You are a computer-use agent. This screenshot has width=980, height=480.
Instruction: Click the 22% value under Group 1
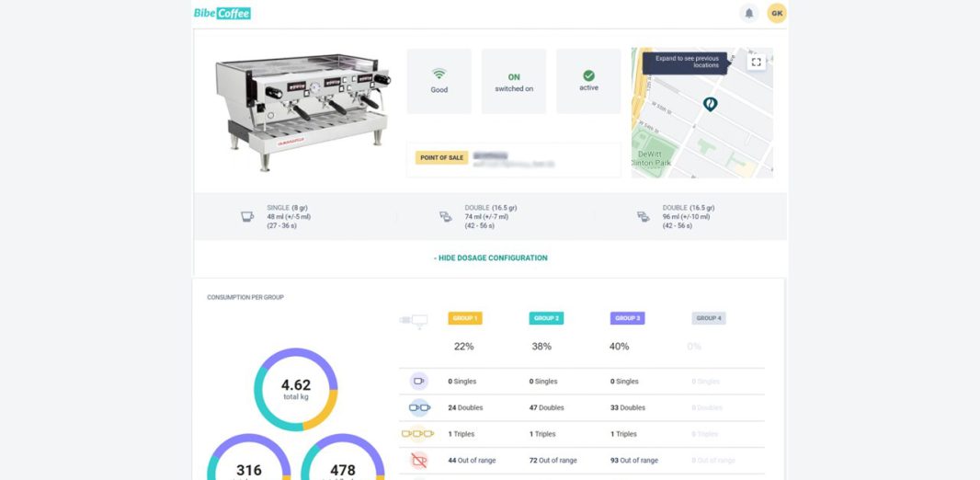pyautogui.click(x=463, y=347)
